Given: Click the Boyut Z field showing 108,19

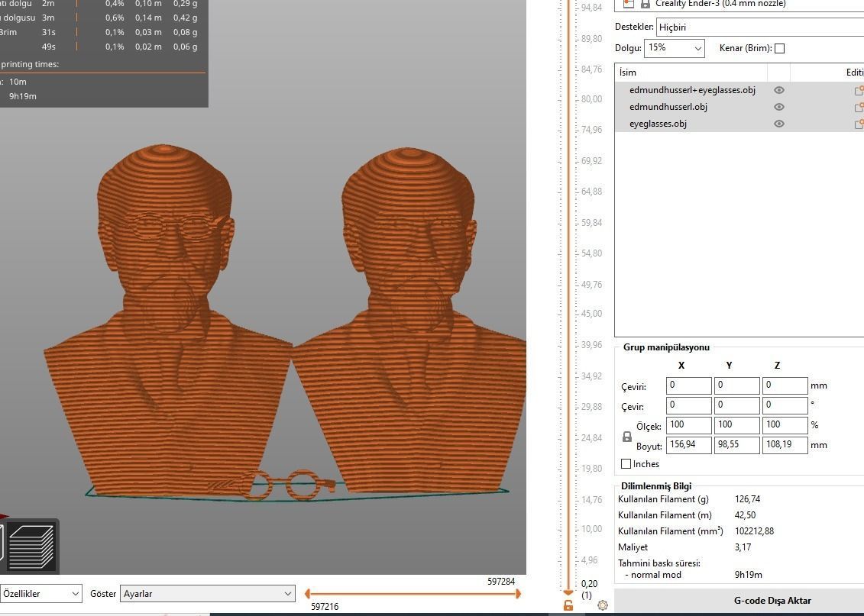Looking at the screenshot, I should pos(785,445).
